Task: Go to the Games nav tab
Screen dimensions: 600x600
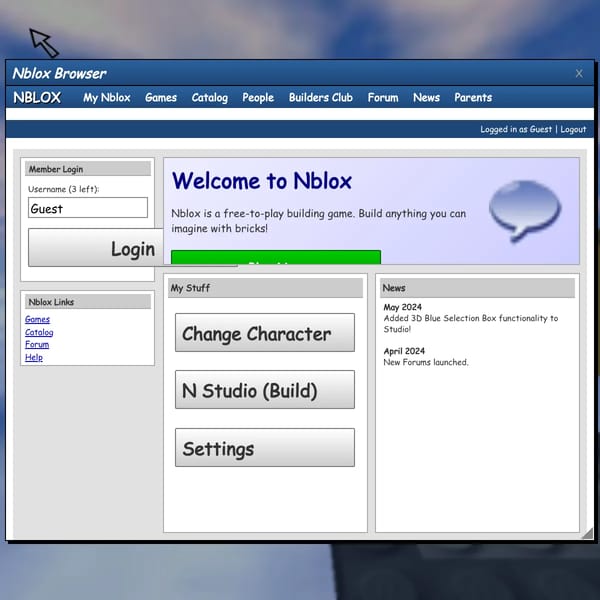Action: (161, 98)
